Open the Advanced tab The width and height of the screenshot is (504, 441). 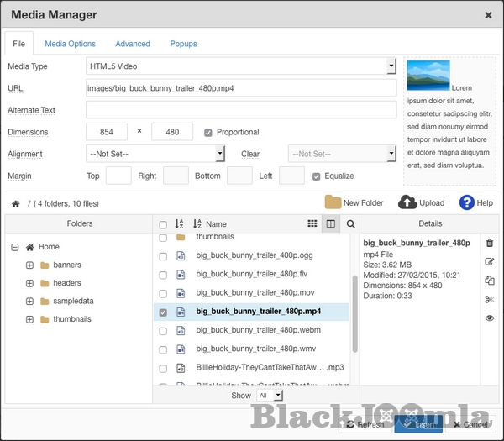(133, 44)
